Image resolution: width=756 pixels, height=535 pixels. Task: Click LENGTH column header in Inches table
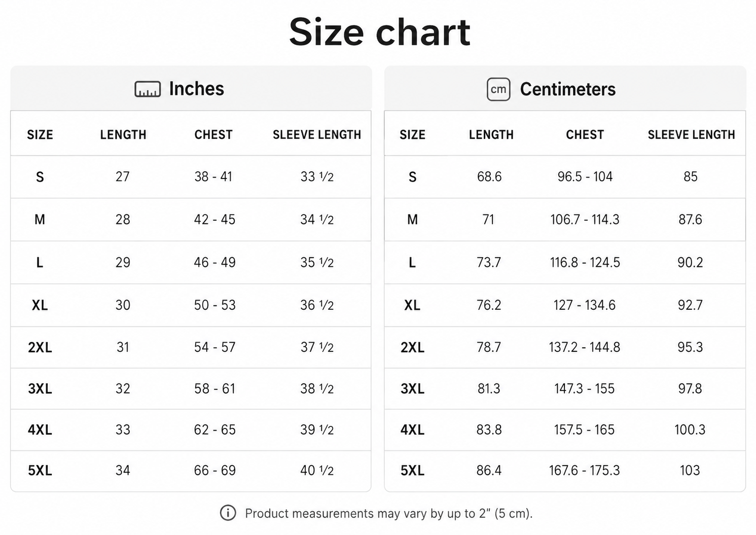pos(123,134)
